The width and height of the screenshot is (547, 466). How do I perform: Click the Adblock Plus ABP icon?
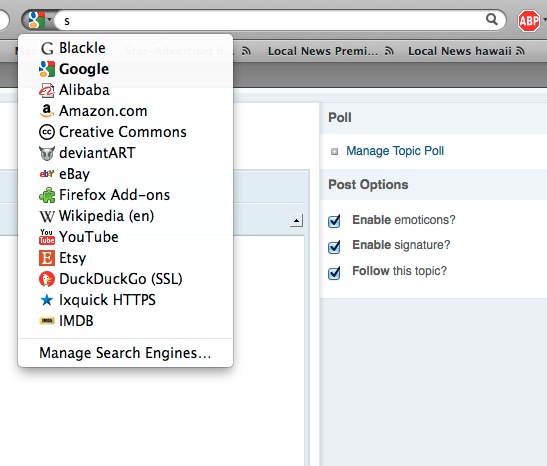click(x=529, y=21)
